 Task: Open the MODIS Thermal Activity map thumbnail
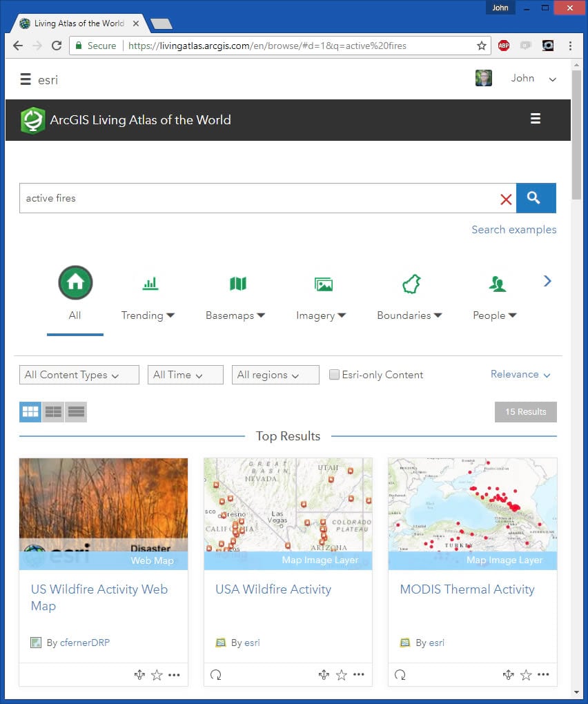[x=473, y=514]
